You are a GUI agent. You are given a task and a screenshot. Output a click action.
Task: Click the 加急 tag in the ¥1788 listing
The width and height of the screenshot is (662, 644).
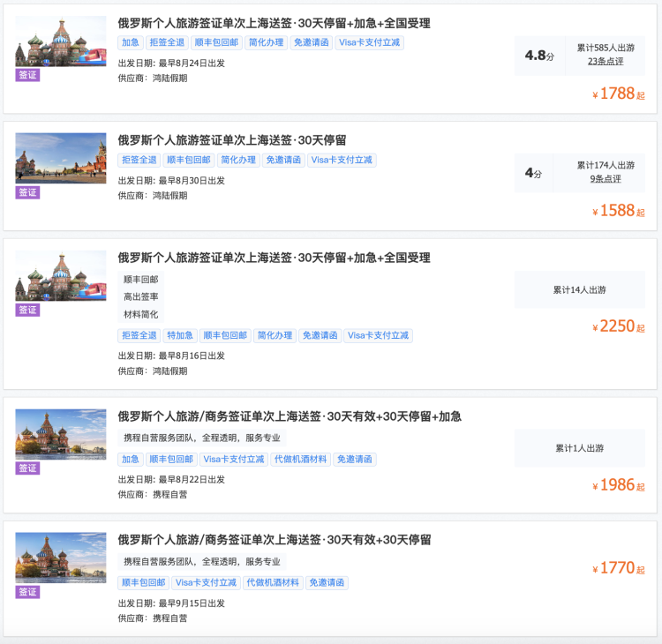[x=130, y=42]
